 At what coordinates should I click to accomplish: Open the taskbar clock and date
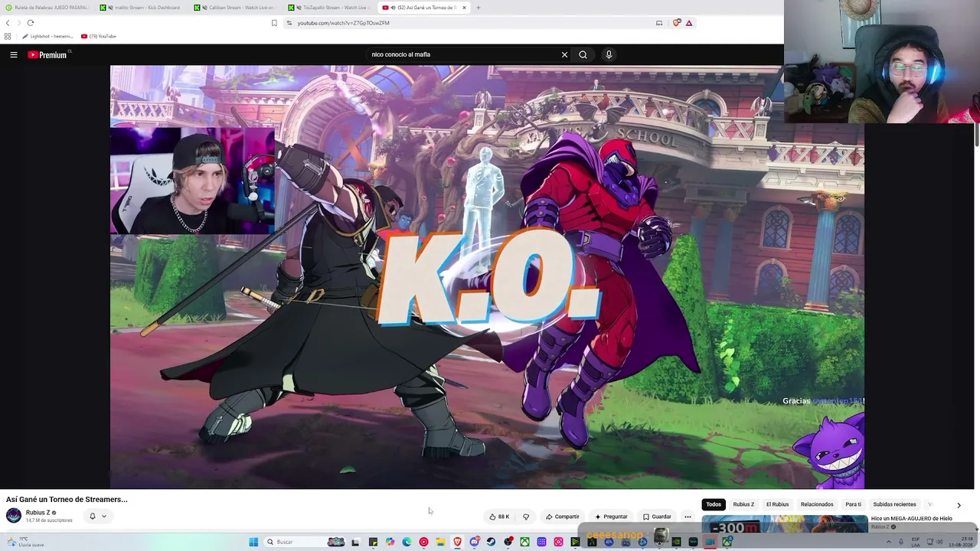click(960, 542)
